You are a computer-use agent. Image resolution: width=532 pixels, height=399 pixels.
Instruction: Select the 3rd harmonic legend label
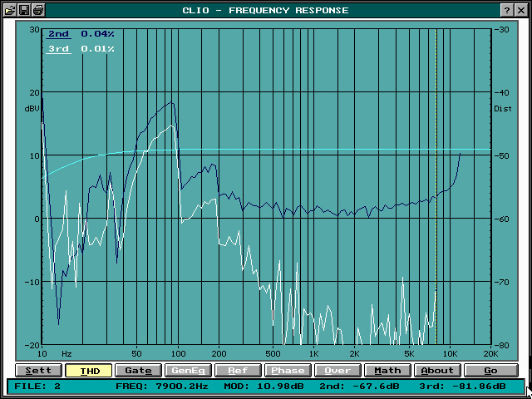(x=59, y=49)
